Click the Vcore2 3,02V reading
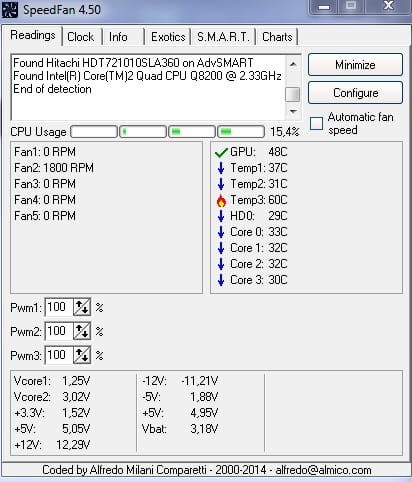 click(x=52, y=397)
